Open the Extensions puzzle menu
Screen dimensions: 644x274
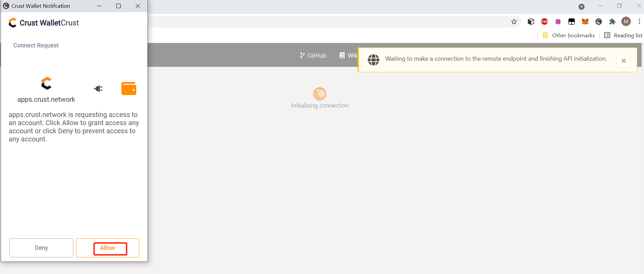pos(612,22)
